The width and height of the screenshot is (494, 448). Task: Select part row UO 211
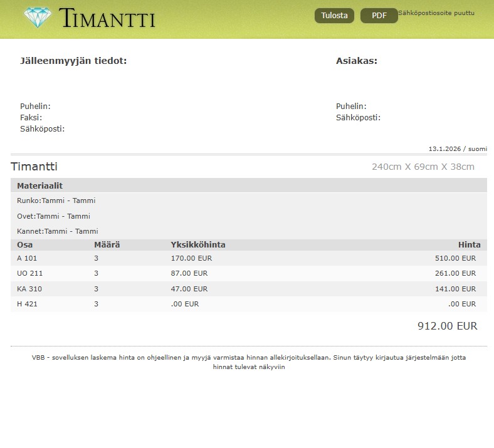pos(29,273)
